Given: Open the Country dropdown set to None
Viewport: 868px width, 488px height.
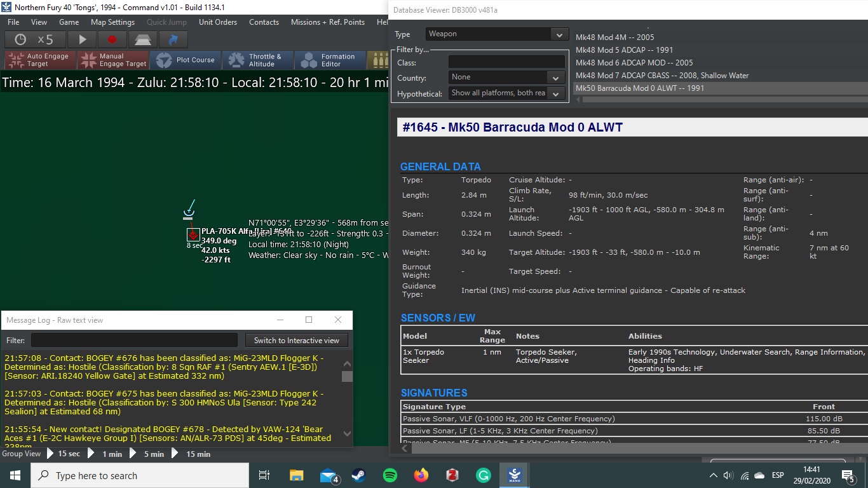Looking at the screenshot, I should (x=555, y=78).
